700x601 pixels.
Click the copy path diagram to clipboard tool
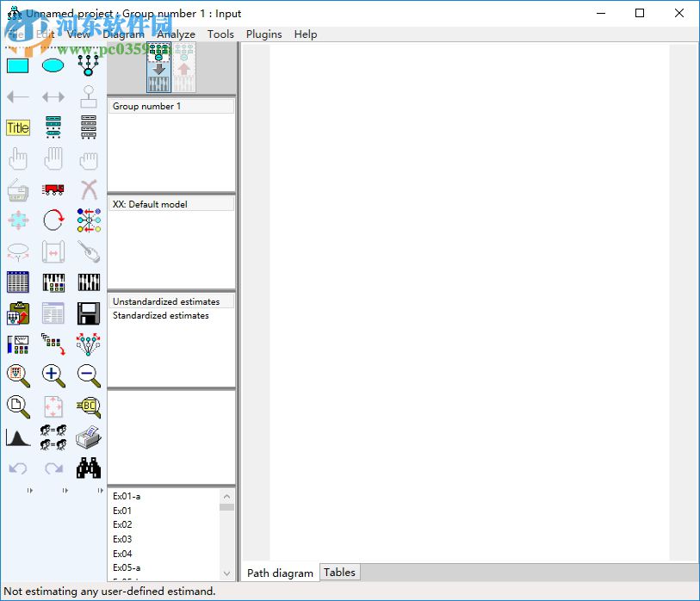[18, 313]
